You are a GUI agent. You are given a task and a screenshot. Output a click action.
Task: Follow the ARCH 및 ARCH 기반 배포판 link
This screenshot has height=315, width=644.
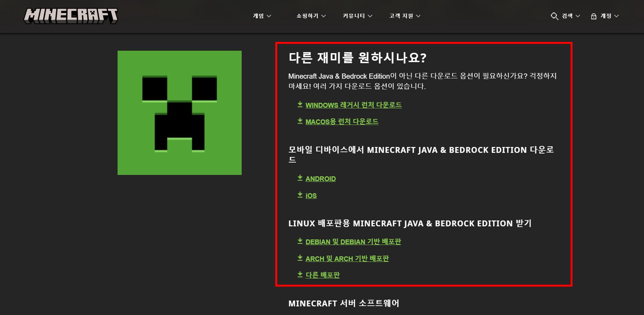click(347, 259)
